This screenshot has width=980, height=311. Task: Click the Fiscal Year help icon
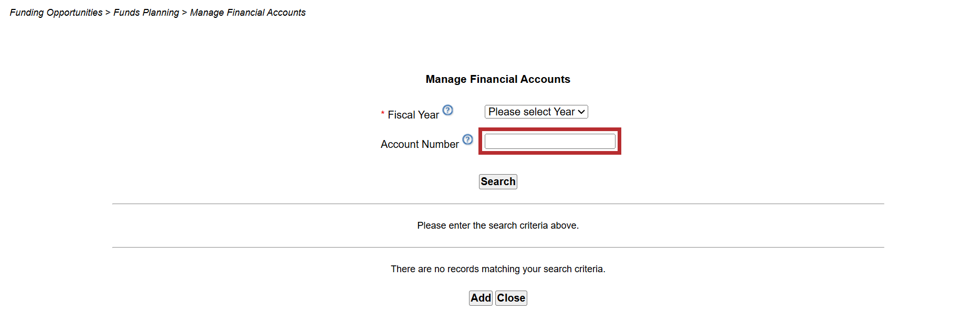(447, 110)
